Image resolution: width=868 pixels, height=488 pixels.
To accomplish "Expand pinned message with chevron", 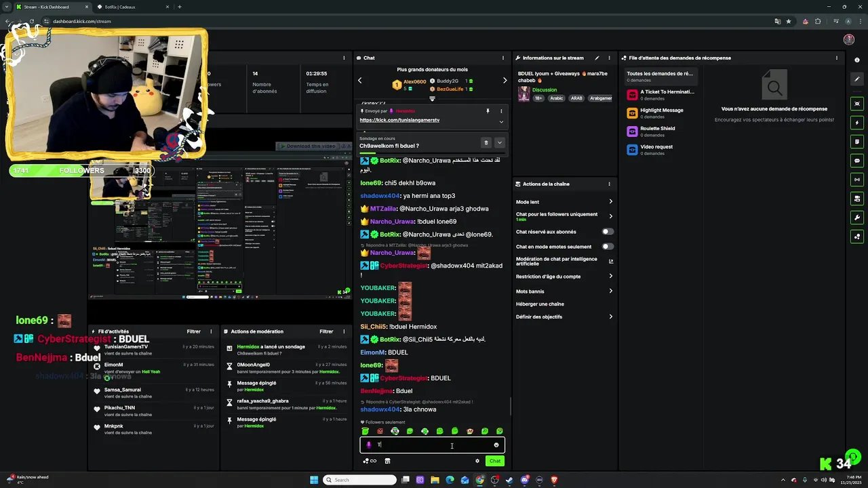I will (x=501, y=122).
